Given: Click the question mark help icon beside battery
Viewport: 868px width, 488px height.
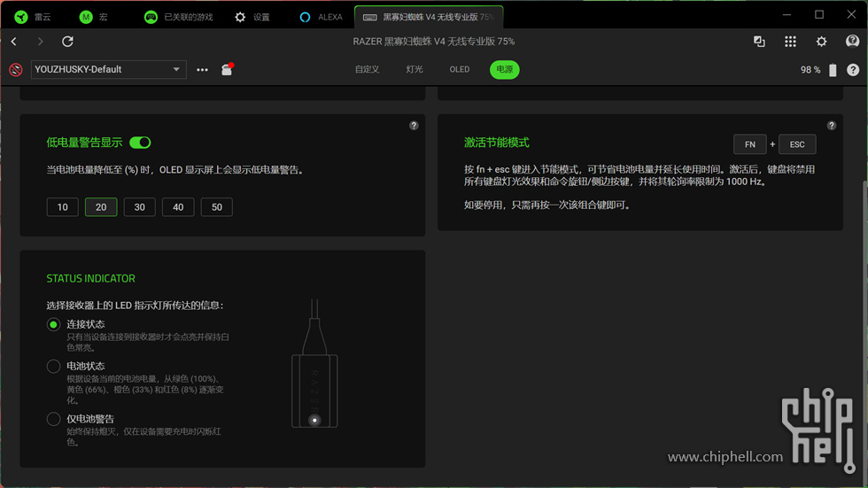Looking at the screenshot, I should 853,70.
